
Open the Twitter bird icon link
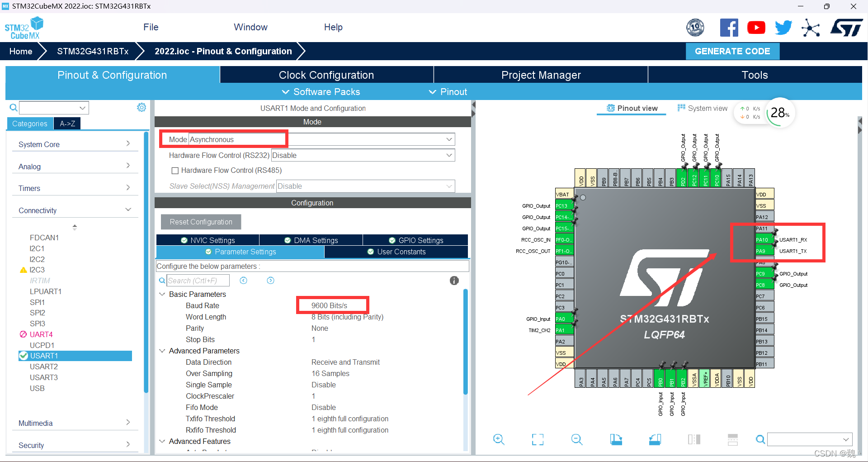pyautogui.click(x=783, y=28)
